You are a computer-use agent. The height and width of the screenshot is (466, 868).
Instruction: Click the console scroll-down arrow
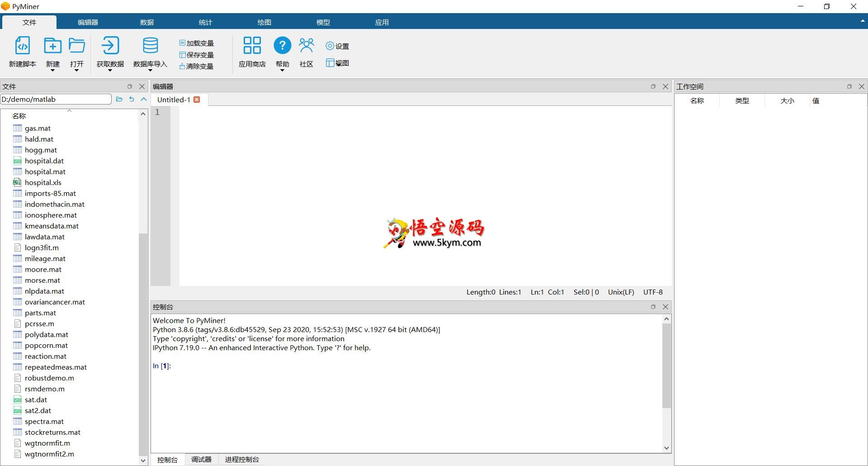tap(666, 448)
